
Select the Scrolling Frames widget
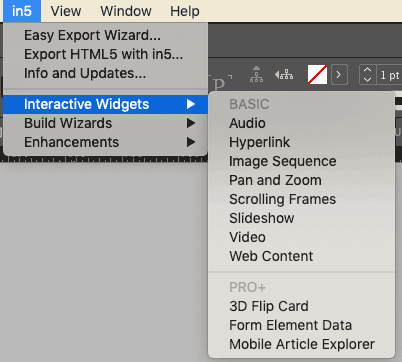(x=301, y=199)
